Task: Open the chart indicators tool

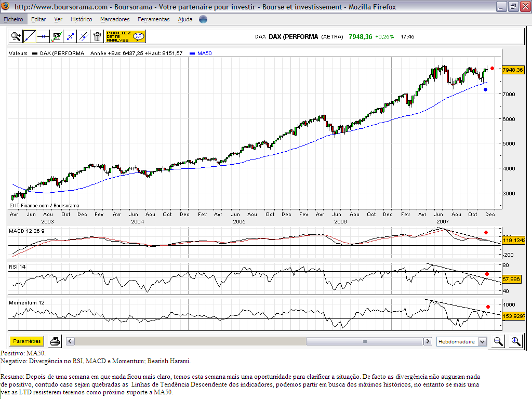Action: [x=57, y=36]
